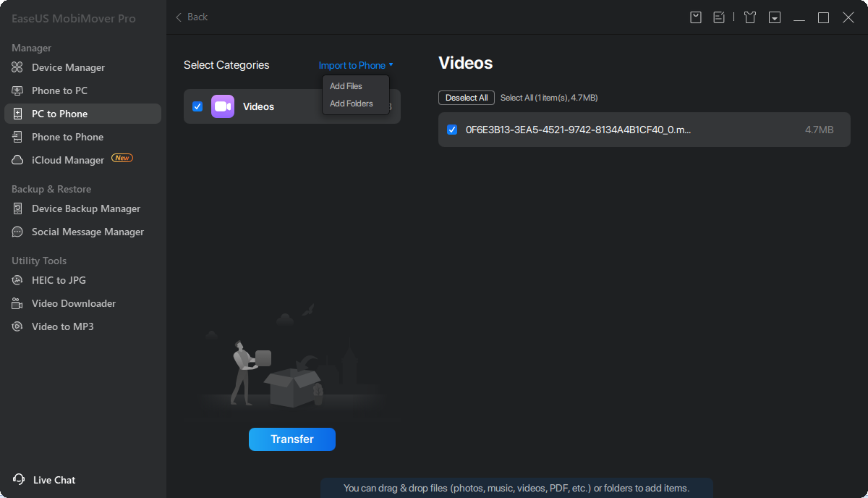This screenshot has height=498, width=868.
Task: Click the New badge beside iCloud Manager
Action: tap(122, 158)
